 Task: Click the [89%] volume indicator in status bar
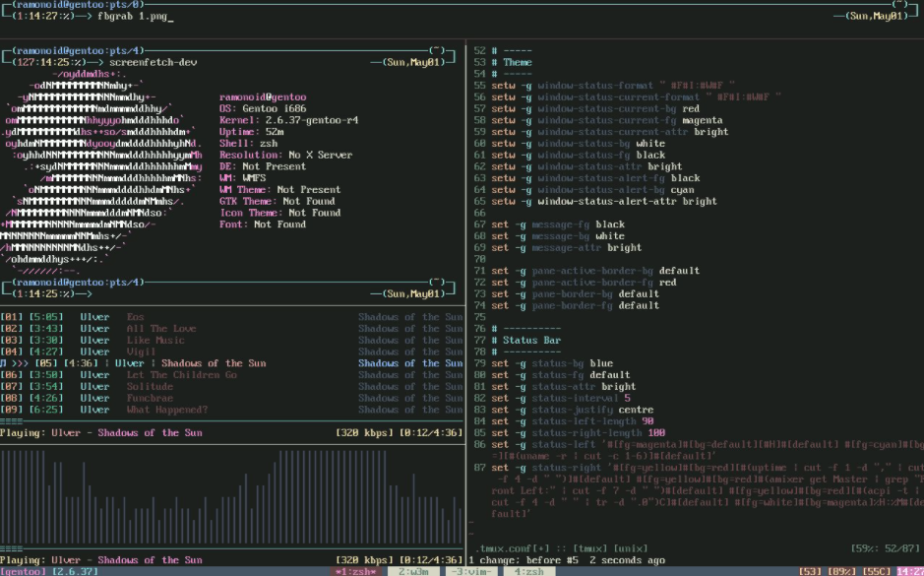[842, 571]
